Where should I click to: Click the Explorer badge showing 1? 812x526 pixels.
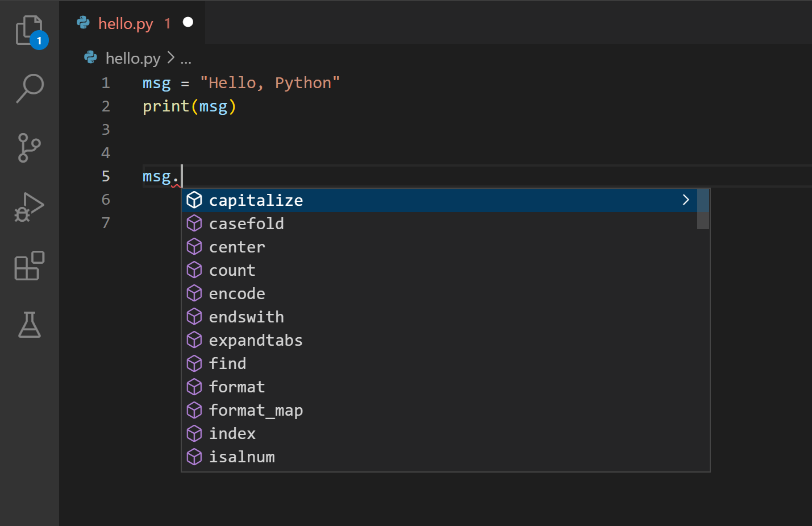(x=39, y=40)
